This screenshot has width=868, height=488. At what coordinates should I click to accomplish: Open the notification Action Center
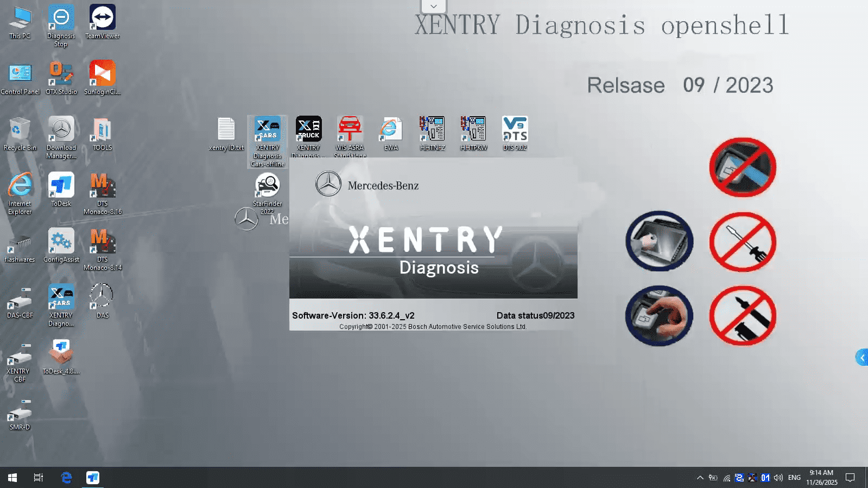coord(850,478)
